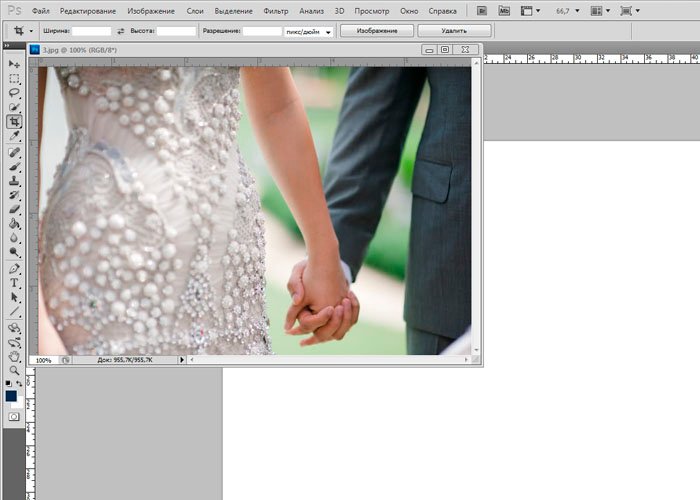The image size is (700, 500).
Task: Select the Move tool
Action: tap(14, 64)
